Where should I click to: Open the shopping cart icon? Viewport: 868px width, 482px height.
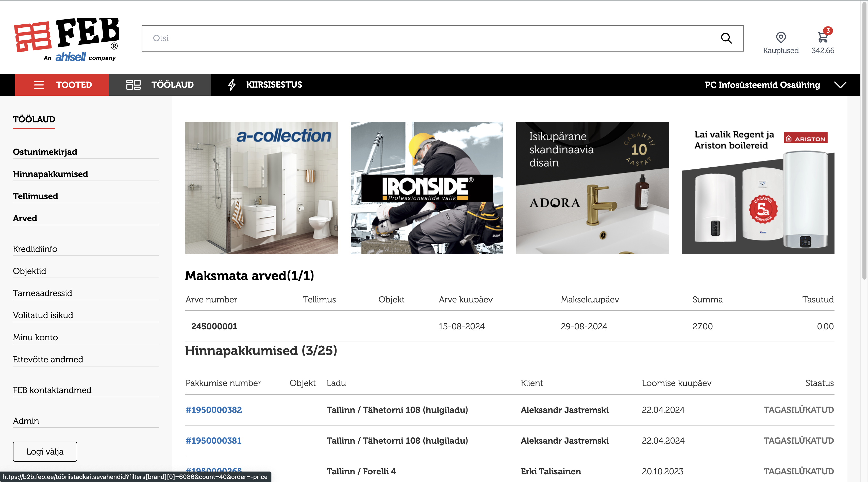click(x=823, y=37)
